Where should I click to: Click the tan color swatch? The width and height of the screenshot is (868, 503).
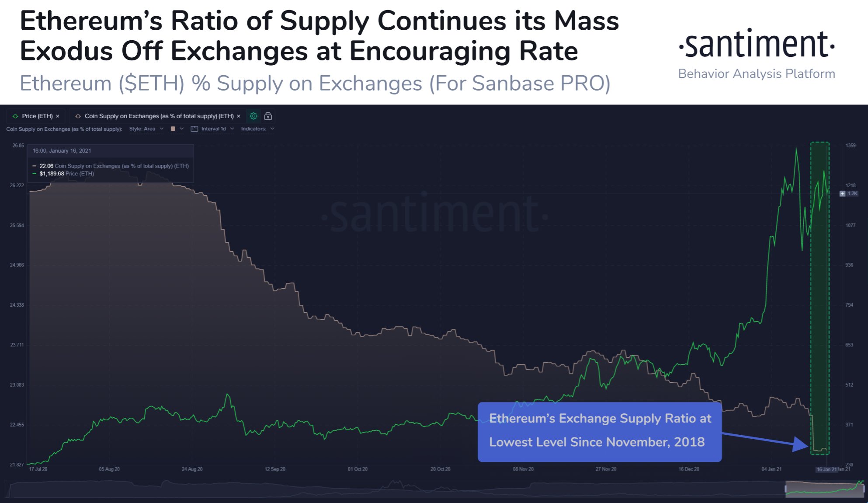[x=173, y=129]
